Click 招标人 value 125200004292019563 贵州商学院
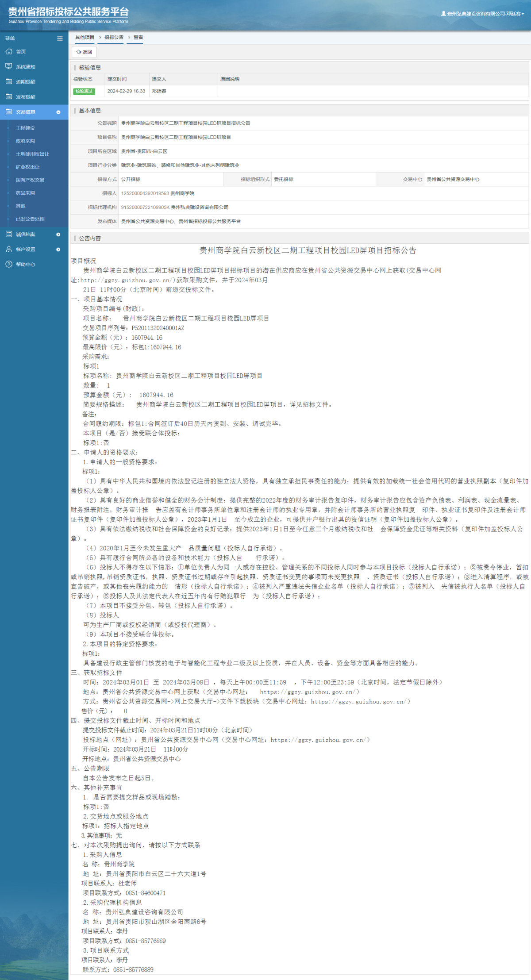The width and height of the screenshot is (531, 980). 158,193
